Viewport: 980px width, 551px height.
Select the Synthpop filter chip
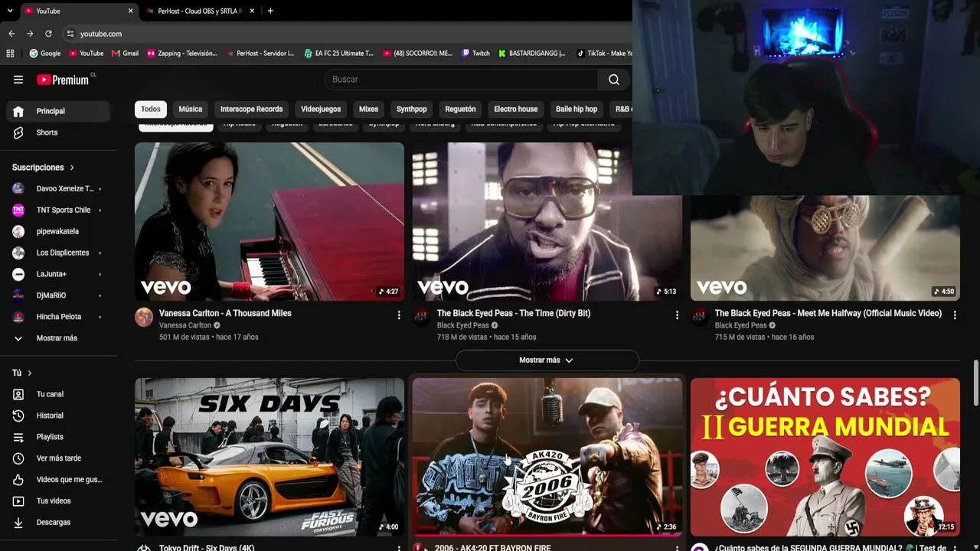click(x=412, y=109)
